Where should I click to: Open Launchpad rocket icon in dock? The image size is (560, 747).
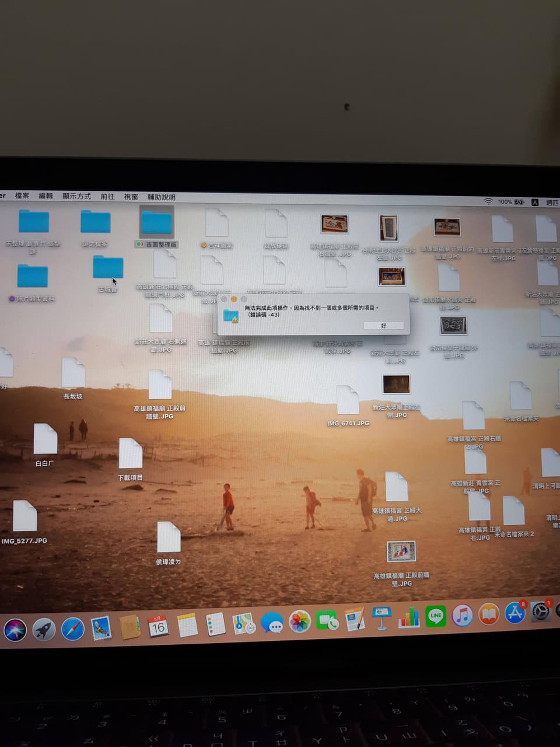tap(44, 630)
